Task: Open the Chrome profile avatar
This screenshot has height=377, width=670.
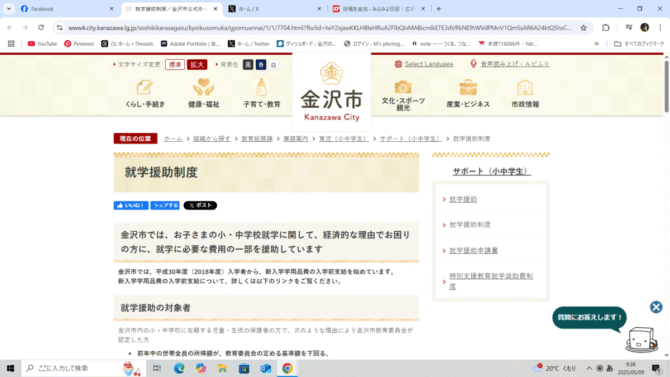Action: point(644,27)
